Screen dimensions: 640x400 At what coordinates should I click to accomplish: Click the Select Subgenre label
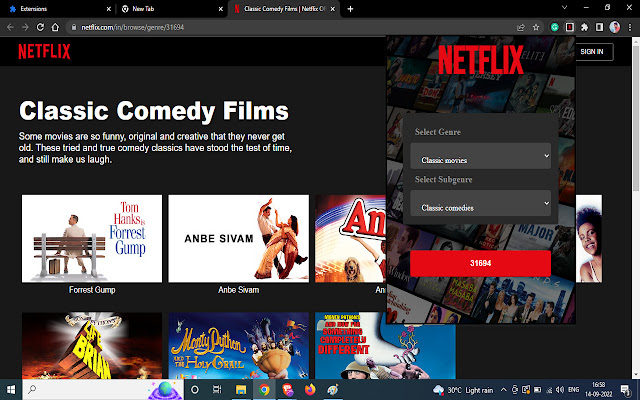coord(443,180)
